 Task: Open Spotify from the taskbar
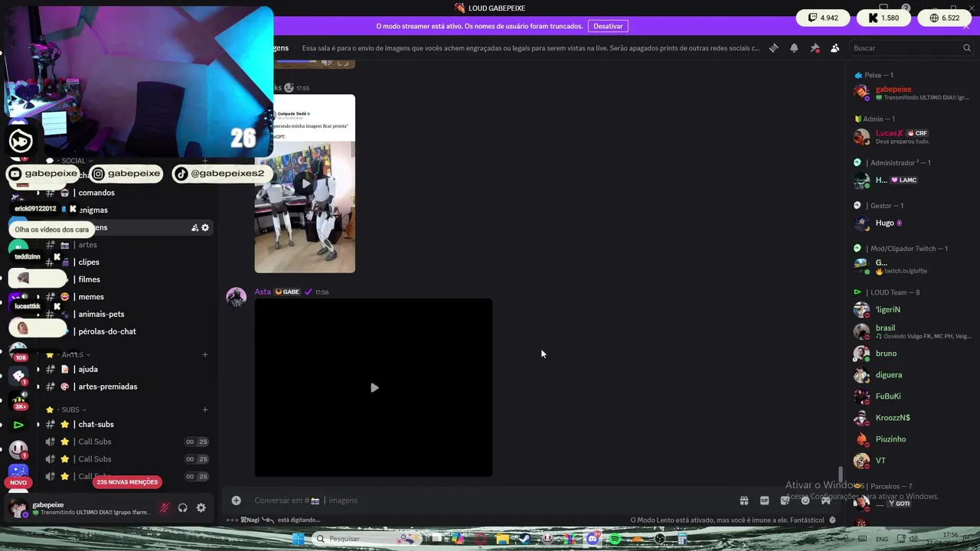coord(615,539)
